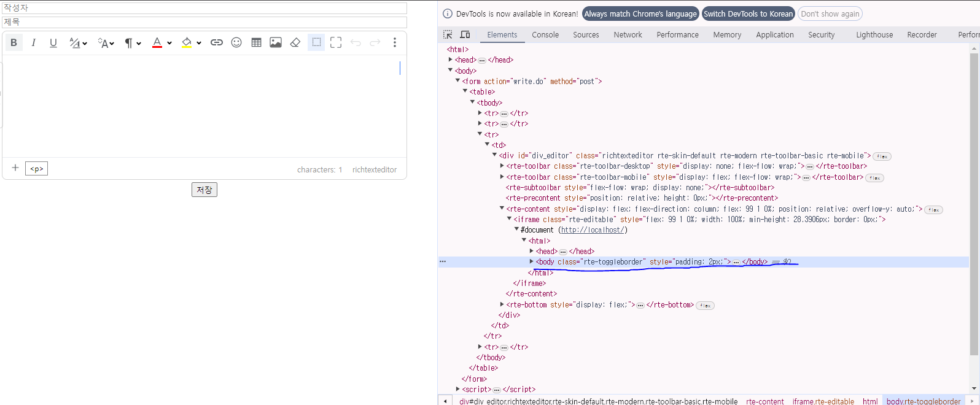Screen dimensions: 980x405
Task: Click the plus icon below the editor
Action: 15,168
